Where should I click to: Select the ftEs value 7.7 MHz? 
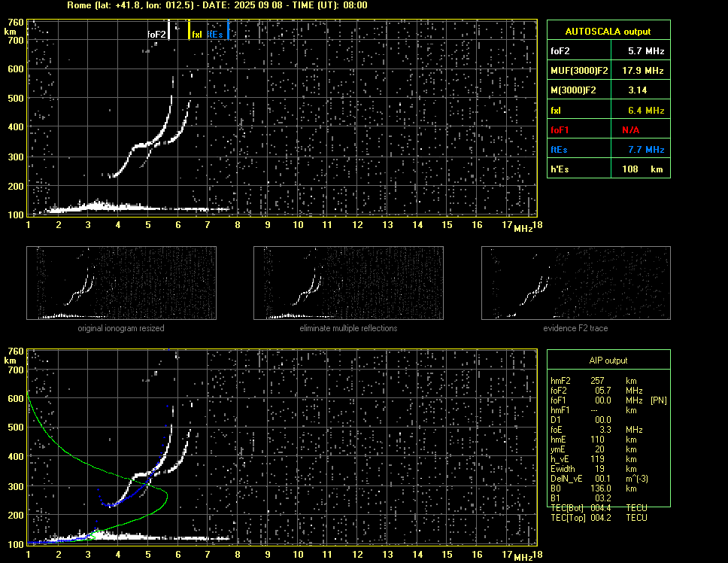(x=646, y=150)
